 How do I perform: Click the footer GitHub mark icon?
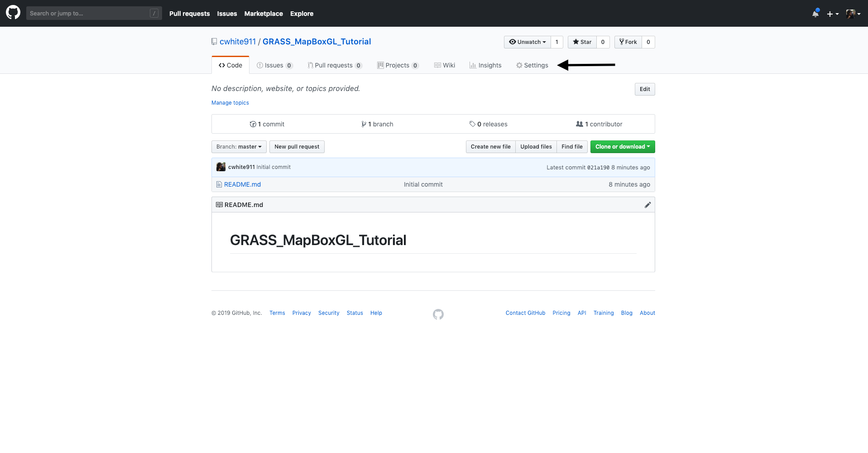coord(438,314)
